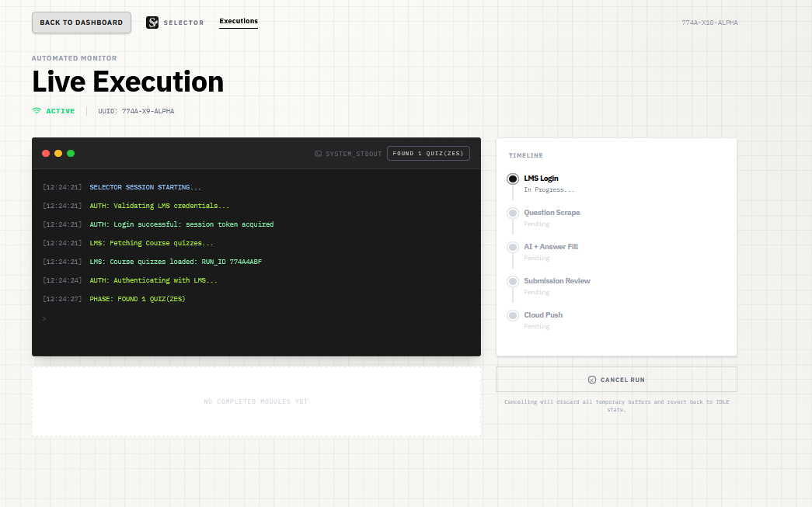Select the LMS Login timeline step marker
The height and width of the screenshot is (507, 812).
[x=513, y=179]
